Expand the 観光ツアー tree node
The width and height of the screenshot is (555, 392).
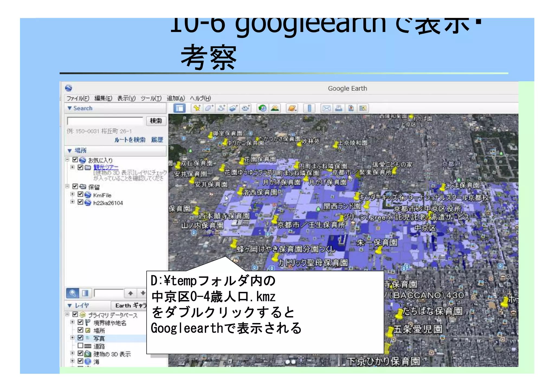click(x=72, y=167)
